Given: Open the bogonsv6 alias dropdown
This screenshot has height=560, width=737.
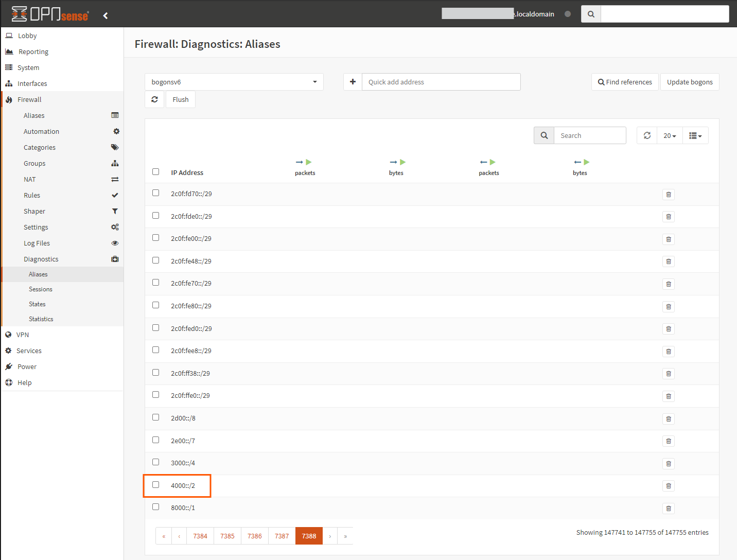Looking at the screenshot, I should click(234, 82).
